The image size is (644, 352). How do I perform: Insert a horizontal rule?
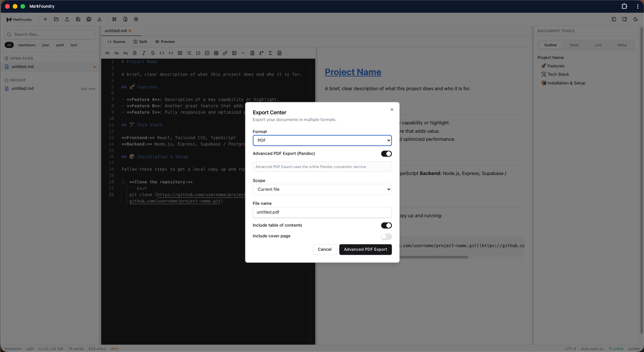point(243,53)
